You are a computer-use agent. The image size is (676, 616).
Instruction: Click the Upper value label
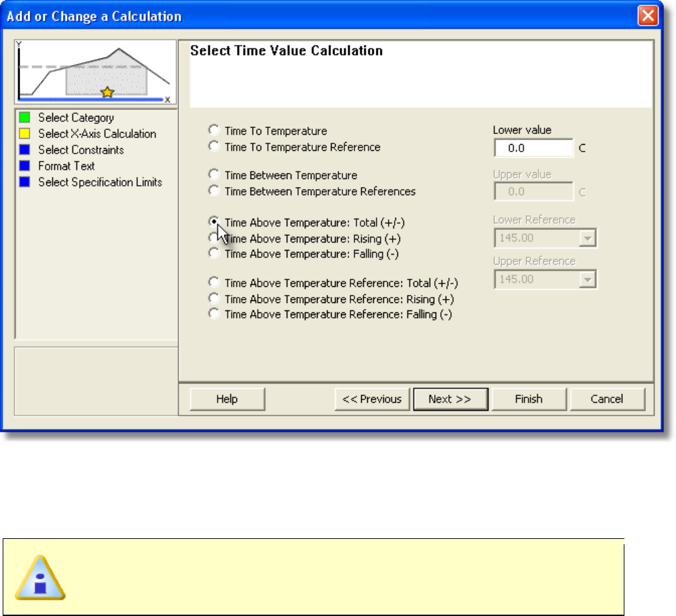coord(522,174)
